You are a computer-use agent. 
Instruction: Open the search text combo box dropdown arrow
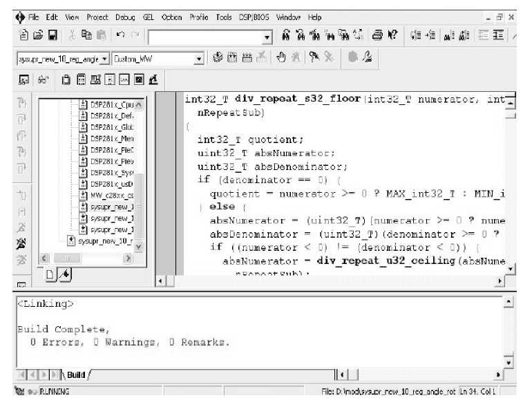267,37
